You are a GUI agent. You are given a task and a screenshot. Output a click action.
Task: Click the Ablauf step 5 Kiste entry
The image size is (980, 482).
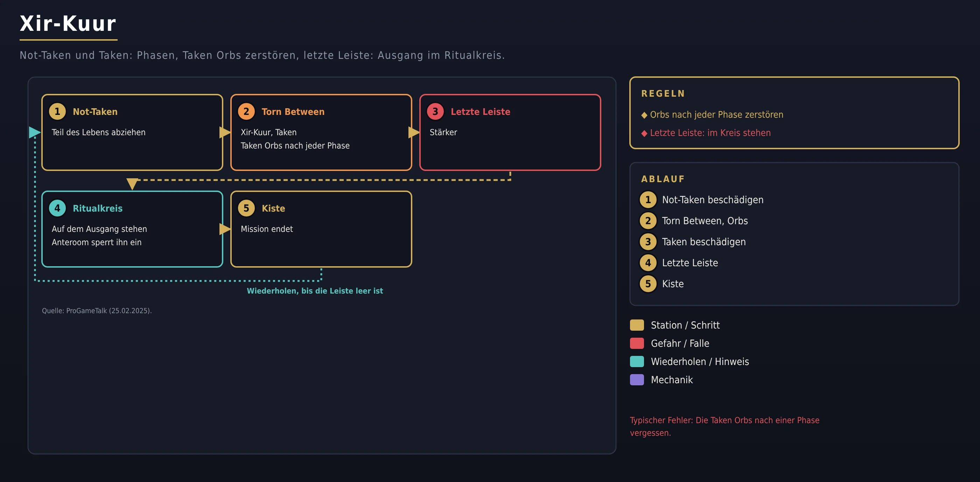pyautogui.click(x=662, y=284)
